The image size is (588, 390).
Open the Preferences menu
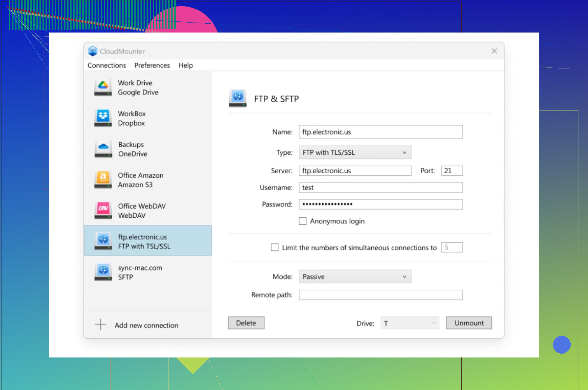(x=152, y=65)
